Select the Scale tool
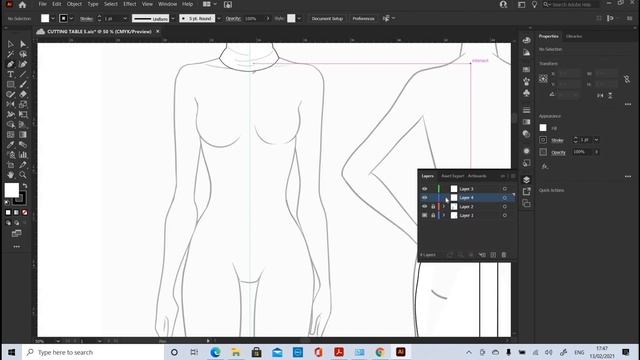The width and height of the screenshot is (640, 360). pyautogui.click(x=23, y=104)
